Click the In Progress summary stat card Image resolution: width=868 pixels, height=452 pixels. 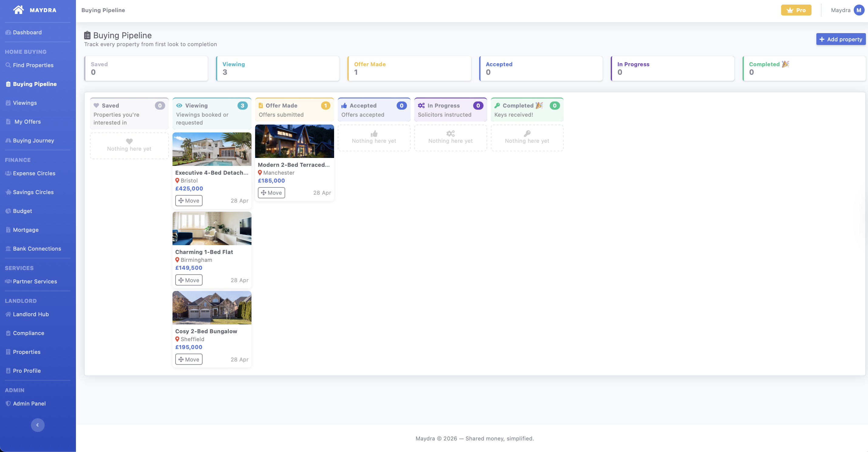673,68
